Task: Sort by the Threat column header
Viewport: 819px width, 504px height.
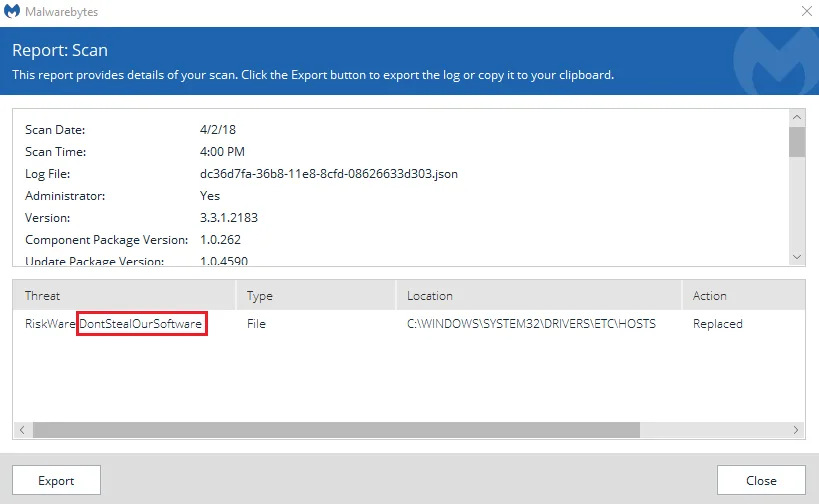Action: [124, 296]
